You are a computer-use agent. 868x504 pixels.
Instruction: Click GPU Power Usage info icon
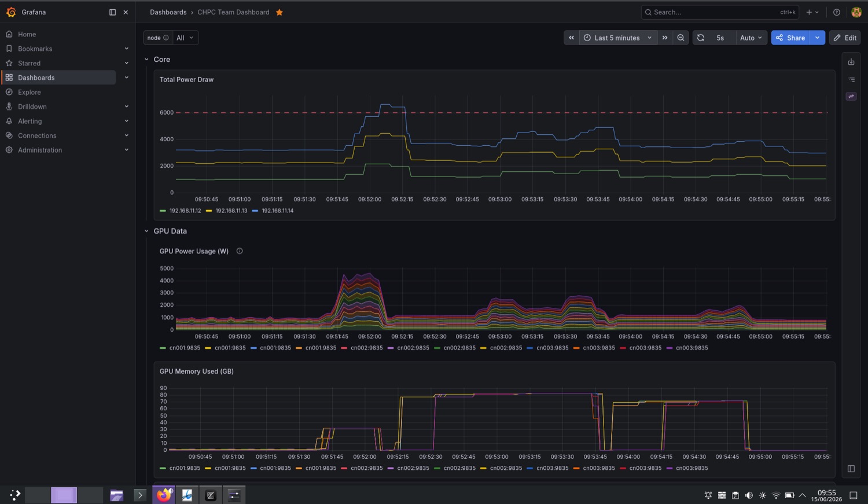pos(240,251)
